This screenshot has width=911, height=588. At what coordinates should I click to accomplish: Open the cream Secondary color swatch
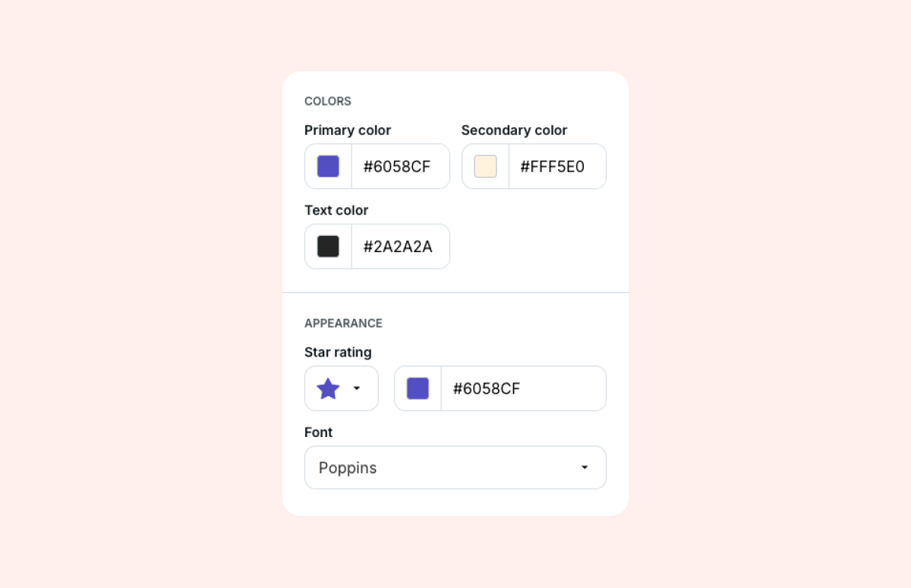pos(485,166)
